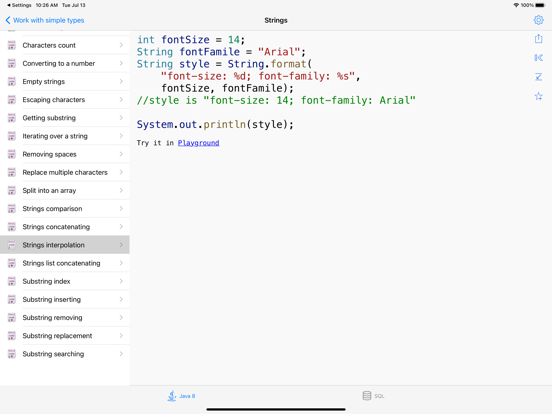Screen dimensions: 552x414
Task: Tap the text size icon
Action: coord(538,77)
